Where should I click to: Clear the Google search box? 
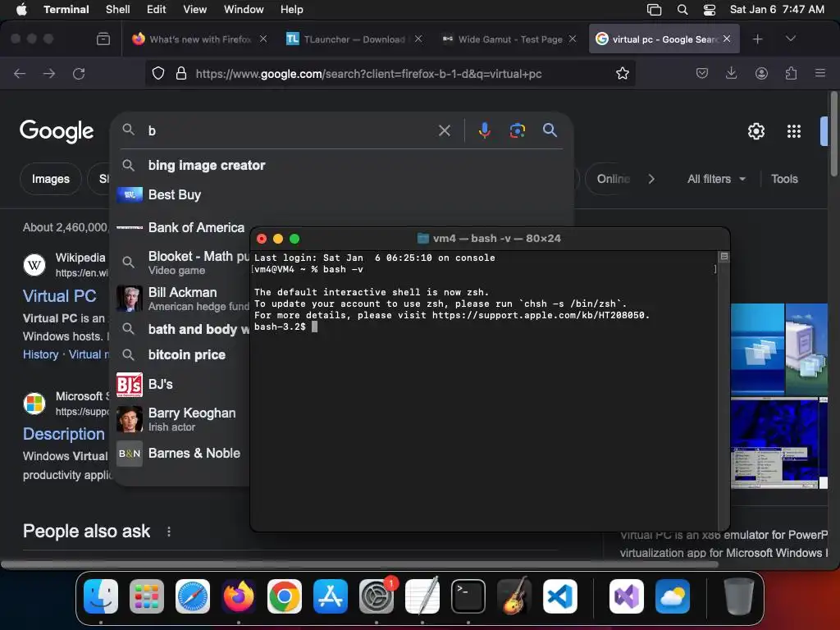(x=444, y=130)
